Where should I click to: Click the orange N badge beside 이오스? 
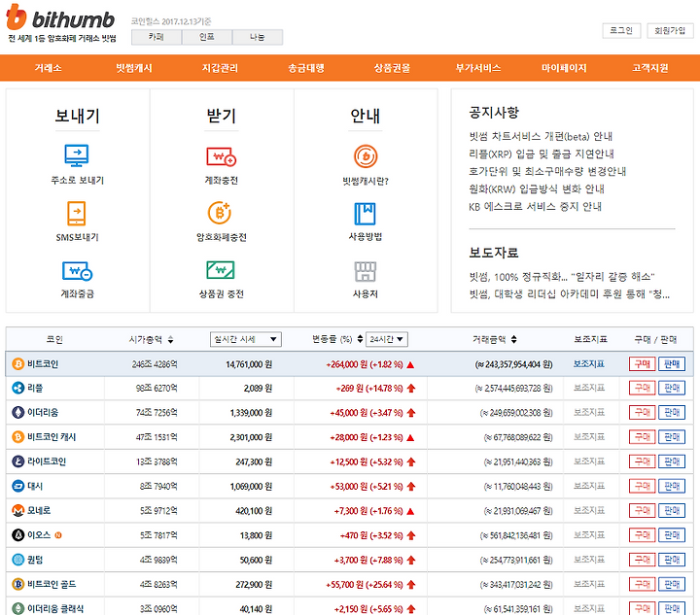pyautogui.click(x=58, y=535)
